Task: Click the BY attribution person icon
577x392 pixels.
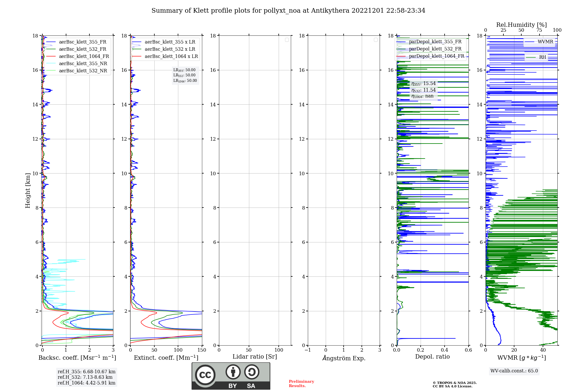Action: [x=233, y=372]
